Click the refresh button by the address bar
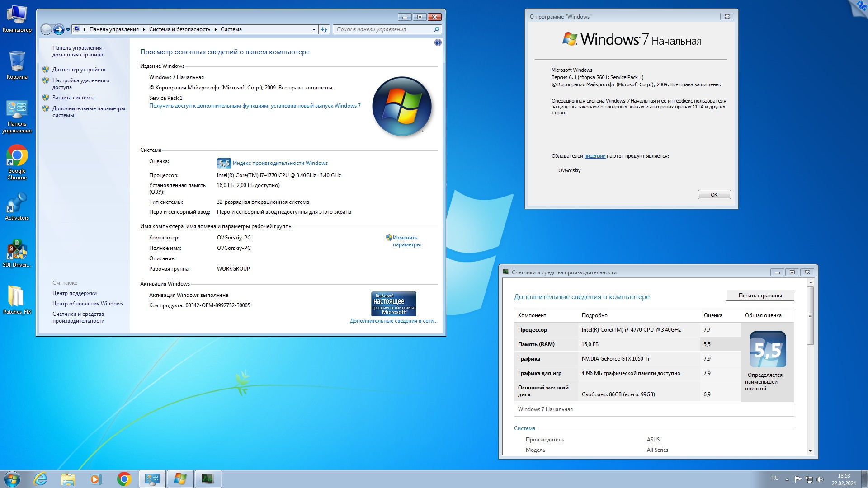 point(324,29)
